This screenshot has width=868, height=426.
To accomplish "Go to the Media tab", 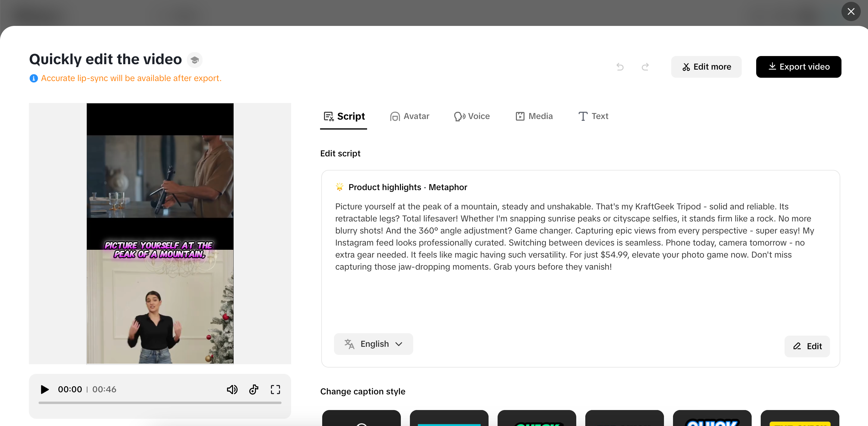I will [x=534, y=116].
